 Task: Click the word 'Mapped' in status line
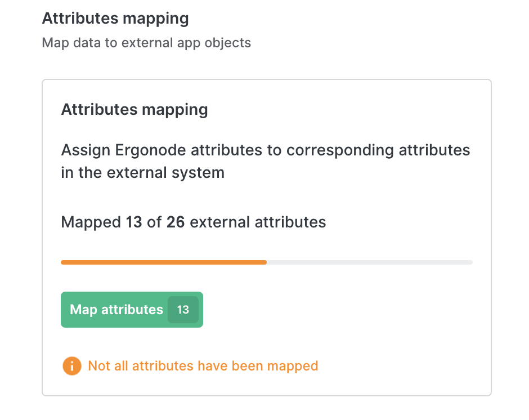[x=91, y=222]
